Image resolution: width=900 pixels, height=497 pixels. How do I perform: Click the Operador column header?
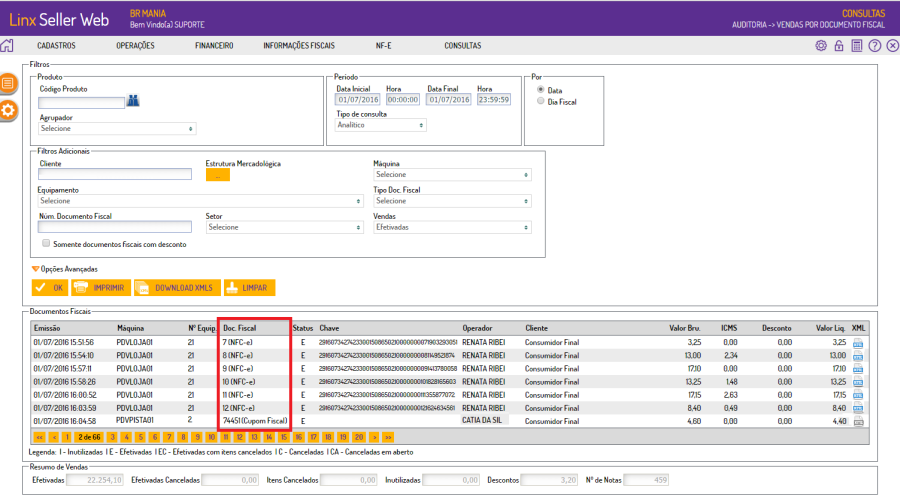point(477,328)
